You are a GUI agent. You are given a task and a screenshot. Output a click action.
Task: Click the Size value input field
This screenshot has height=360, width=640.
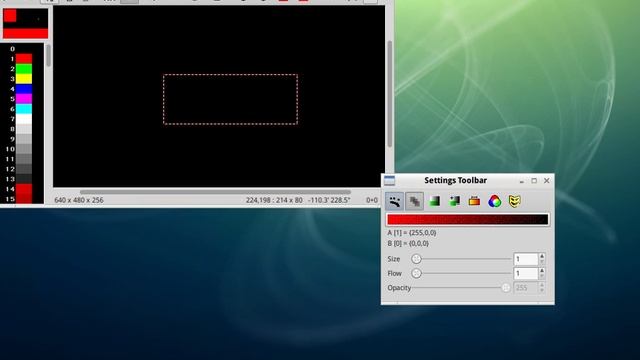pos(526,259)
